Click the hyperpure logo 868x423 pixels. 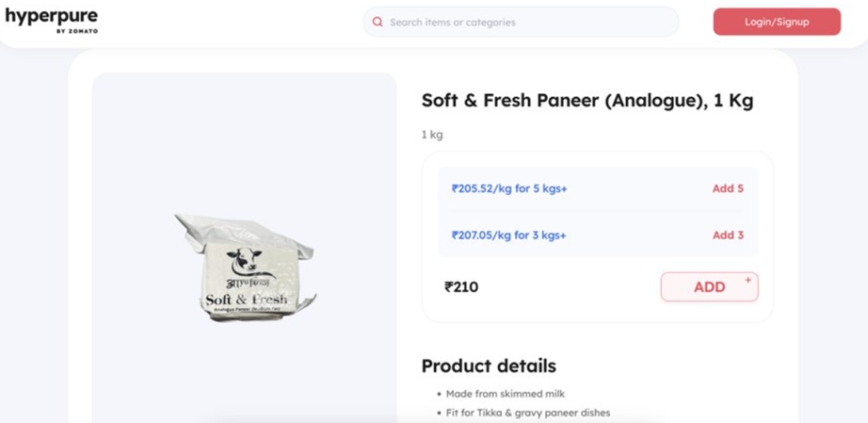pos(51,17)
